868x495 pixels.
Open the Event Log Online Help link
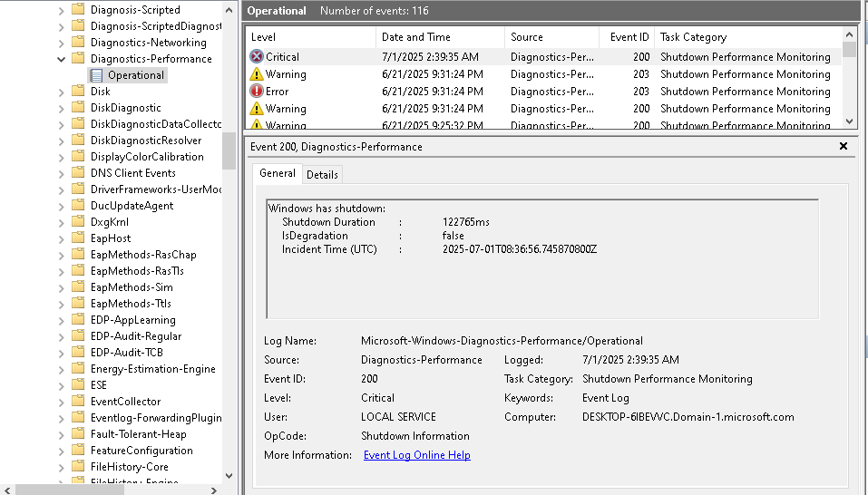click(x=417, y=455)
